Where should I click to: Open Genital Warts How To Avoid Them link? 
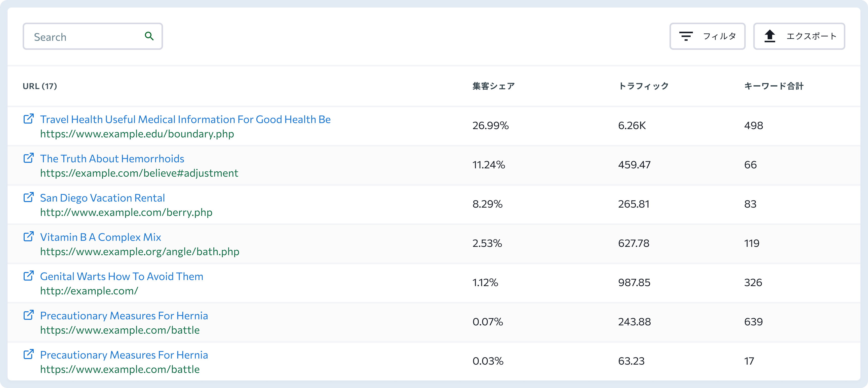(x=122, y=277)
